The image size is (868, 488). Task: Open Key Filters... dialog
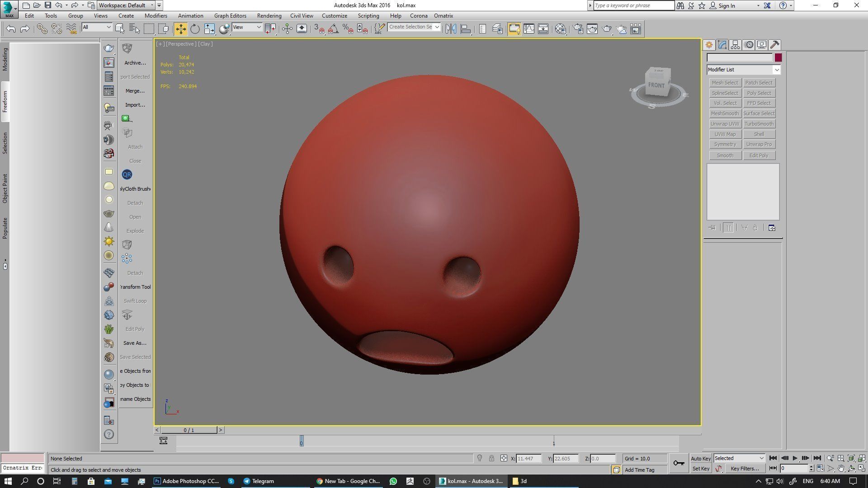[744, 469]
